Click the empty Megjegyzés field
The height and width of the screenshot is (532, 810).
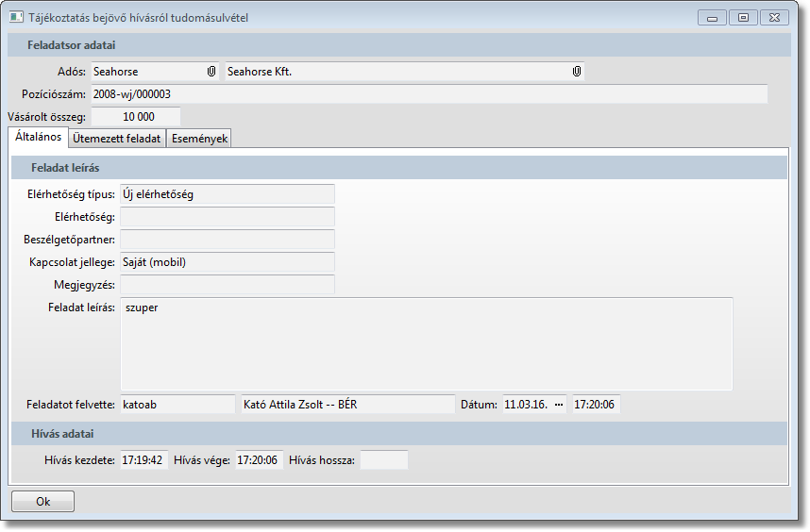click(x=228, y=285)
